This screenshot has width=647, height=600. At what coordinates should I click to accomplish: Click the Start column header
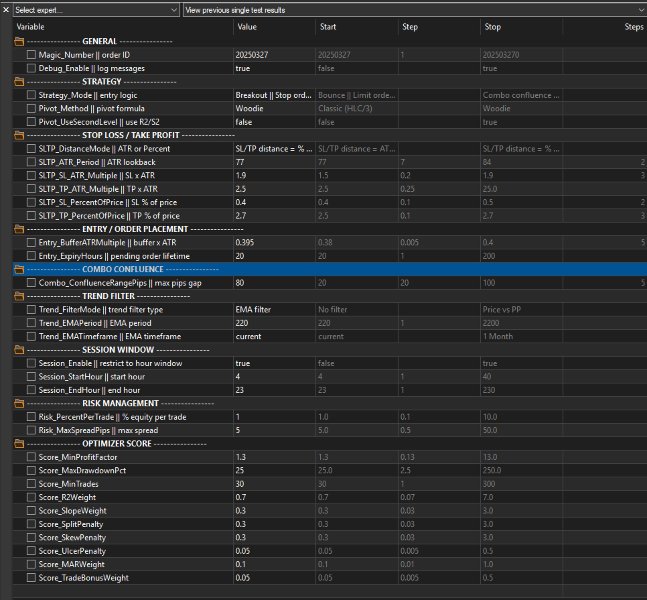(357, 27)
